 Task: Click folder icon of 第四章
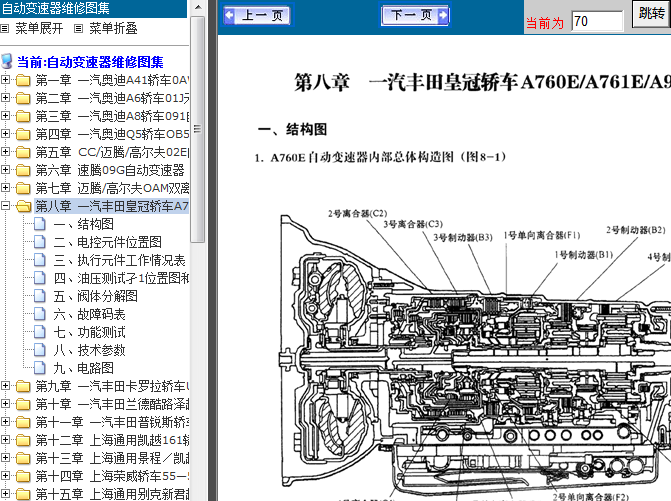(x=23, y=134)
